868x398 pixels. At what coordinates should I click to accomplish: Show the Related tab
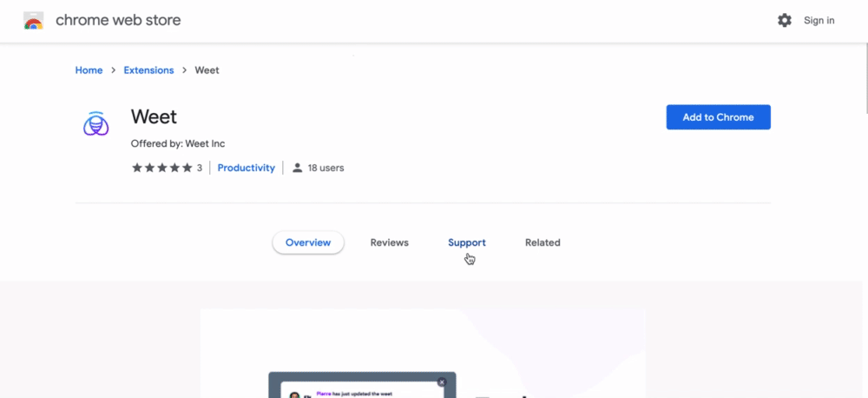pyautogui.click(x=542, y=242)
